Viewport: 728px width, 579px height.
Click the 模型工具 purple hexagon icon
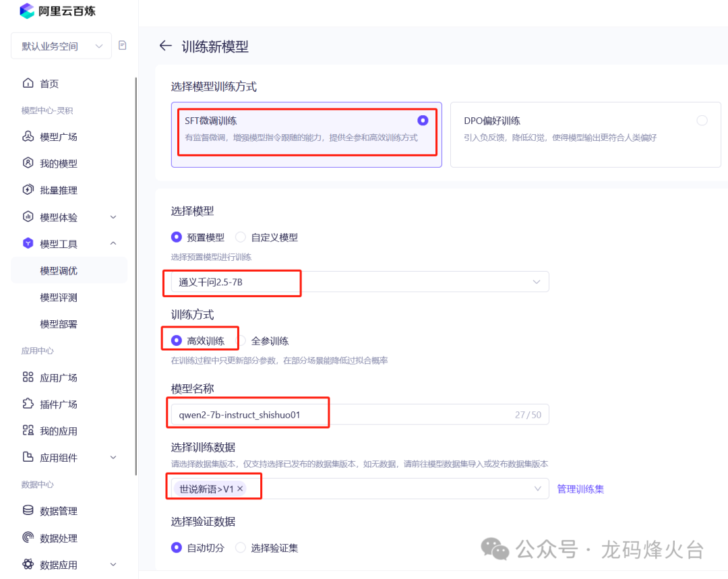click(x=28, y=243)
